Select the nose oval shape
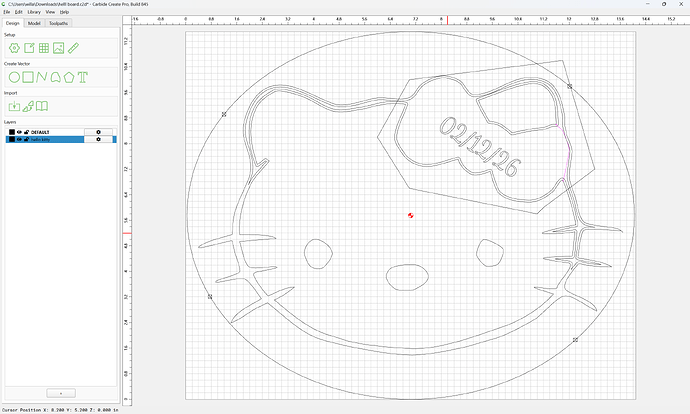Screen dimensions: 690x414 407,277
